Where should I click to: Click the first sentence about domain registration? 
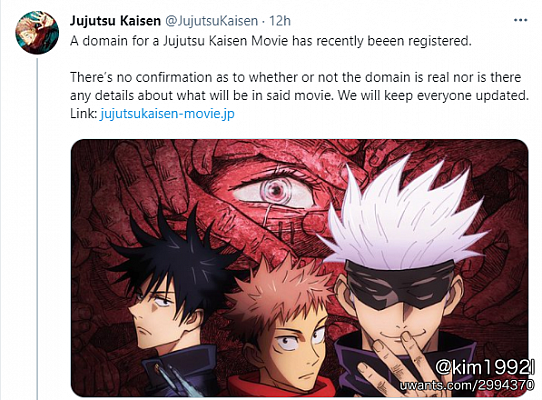tap(271, 41)
